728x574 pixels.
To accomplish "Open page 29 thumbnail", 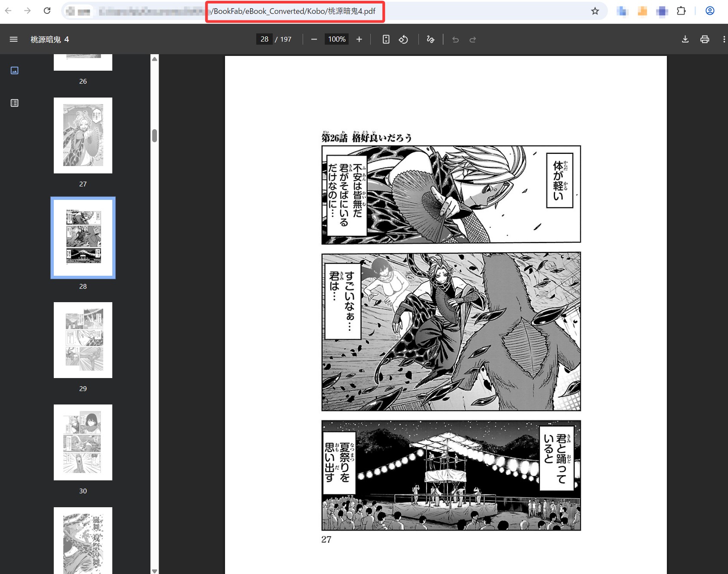I will [83, 340].
